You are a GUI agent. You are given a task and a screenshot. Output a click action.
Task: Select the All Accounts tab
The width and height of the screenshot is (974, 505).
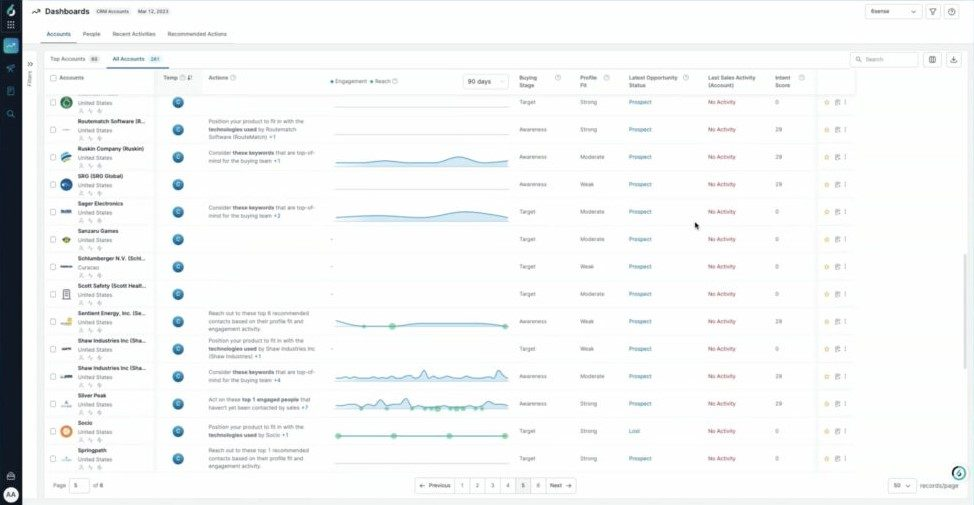[136, 59]
